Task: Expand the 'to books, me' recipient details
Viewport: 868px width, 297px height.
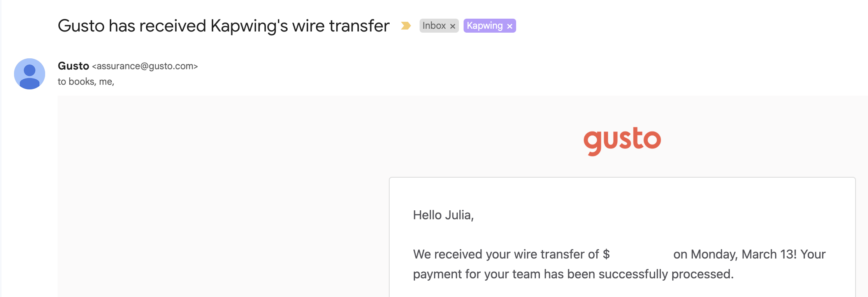Action: coord(86,82)
